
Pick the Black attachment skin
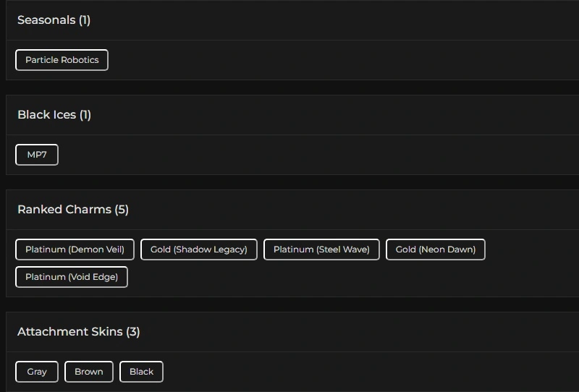(141, 372)
